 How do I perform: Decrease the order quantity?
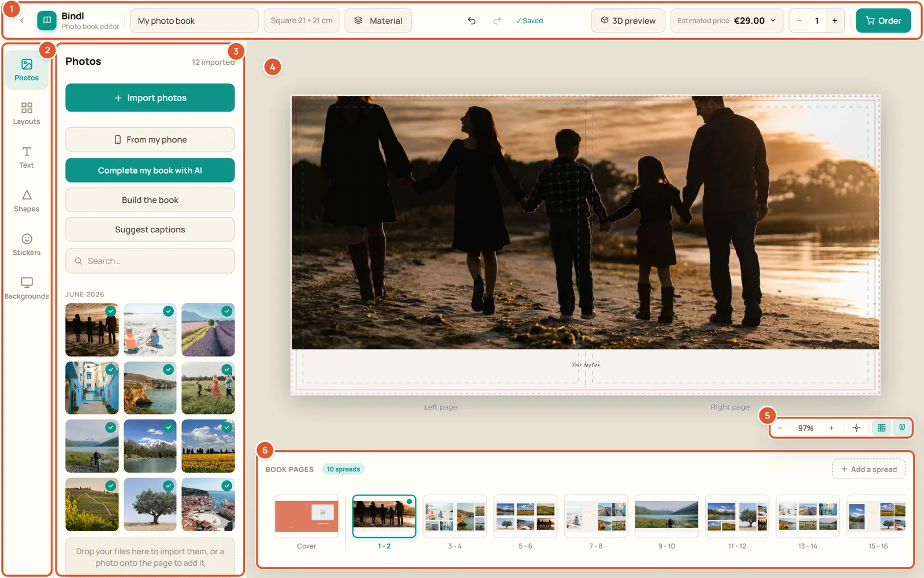coord(799,21)
